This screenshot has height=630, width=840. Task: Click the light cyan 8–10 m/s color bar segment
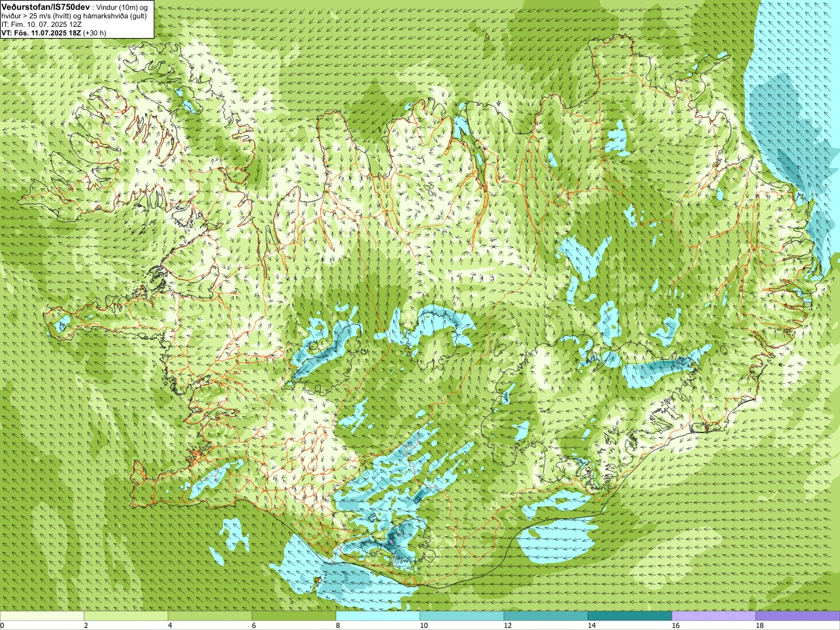[378, 616]
